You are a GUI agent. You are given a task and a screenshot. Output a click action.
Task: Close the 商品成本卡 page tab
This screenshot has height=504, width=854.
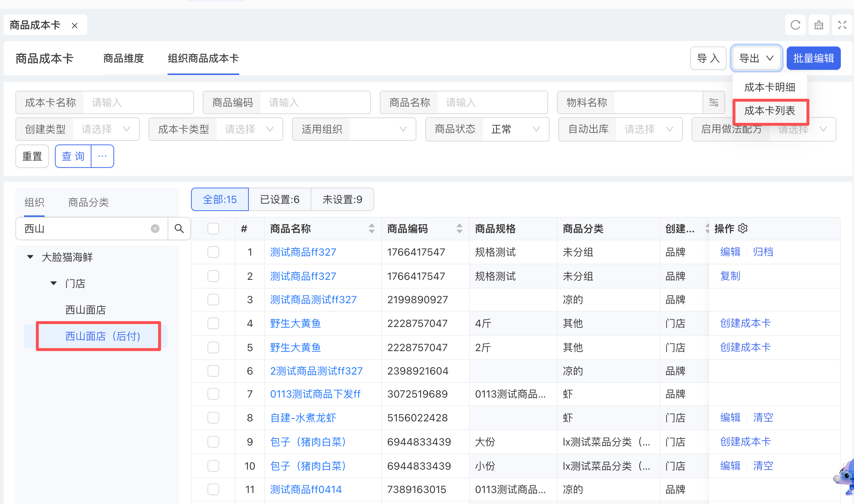click(75, 26)
